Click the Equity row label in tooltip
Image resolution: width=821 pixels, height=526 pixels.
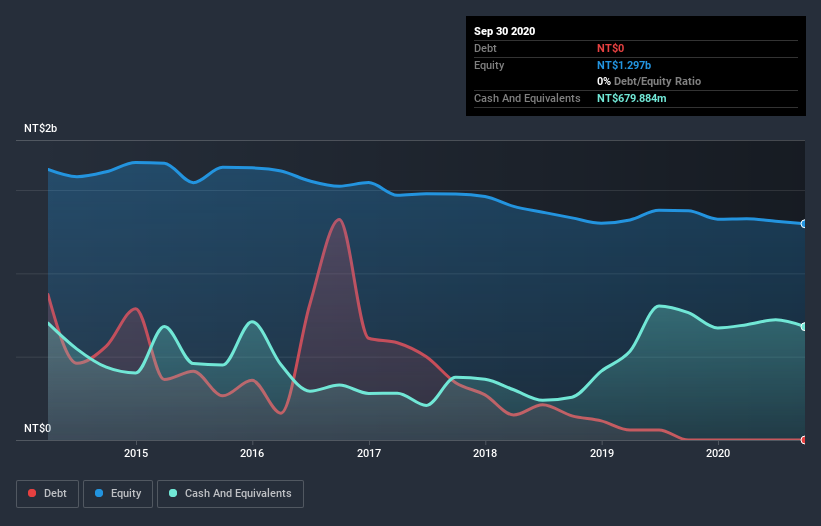pos(489,65)
